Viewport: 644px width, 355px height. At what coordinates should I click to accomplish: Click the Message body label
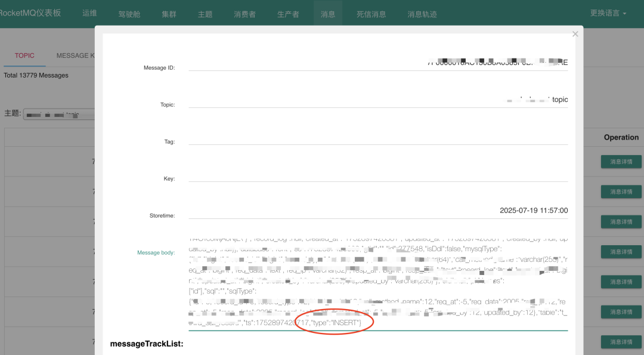click(x=156, y=253)
